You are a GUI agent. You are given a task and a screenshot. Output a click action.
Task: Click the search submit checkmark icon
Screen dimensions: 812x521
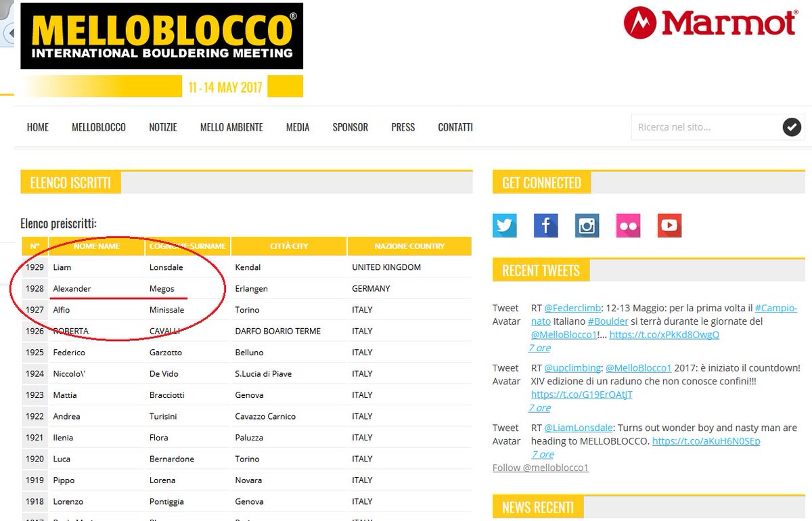(x=792, y=127)
